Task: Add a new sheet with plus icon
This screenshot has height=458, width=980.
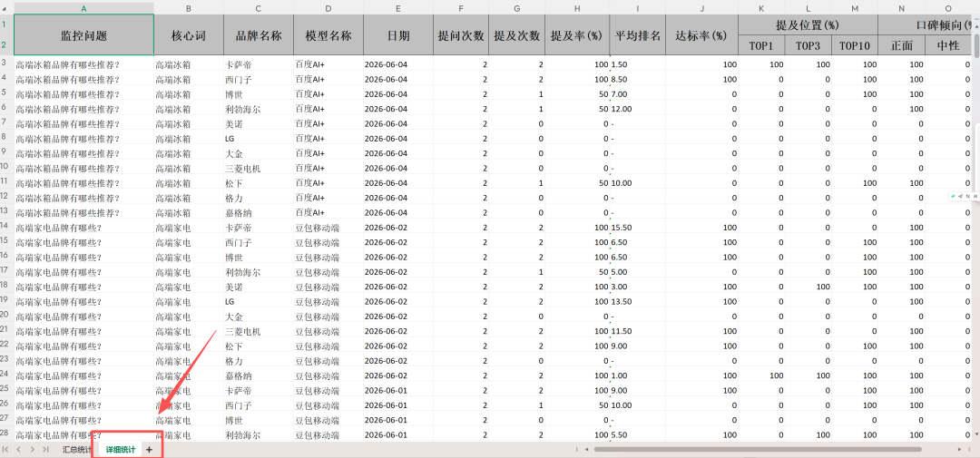Action: (x=149, y=449)
